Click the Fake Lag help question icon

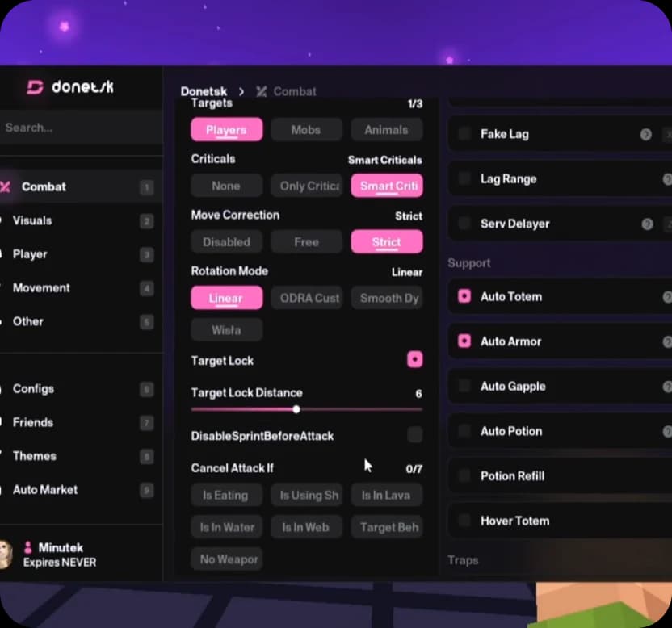(646, 135)
